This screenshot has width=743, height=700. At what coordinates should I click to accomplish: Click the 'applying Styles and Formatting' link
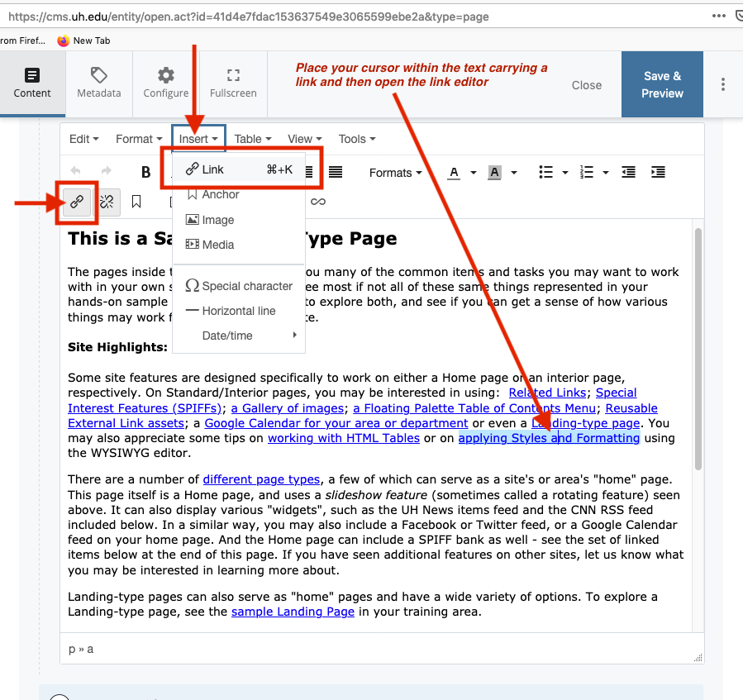tap(549, 438)
